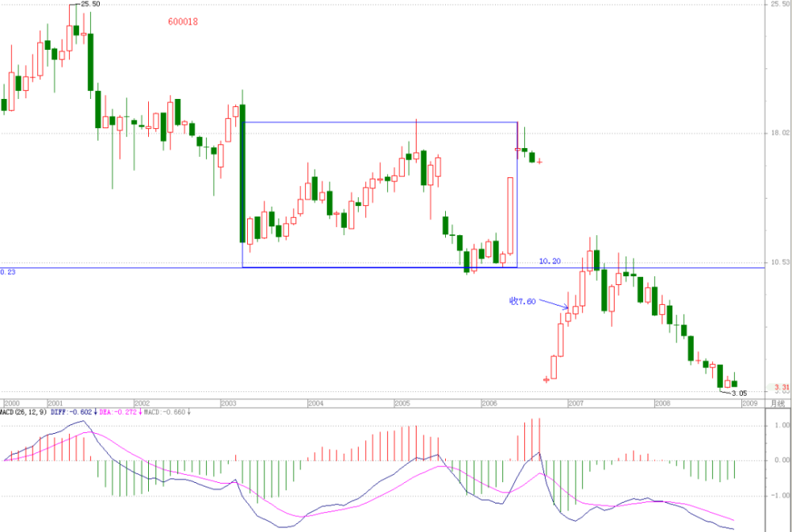
Task: Select the 2008 year marker on timeline
Action: pos(663,403)
